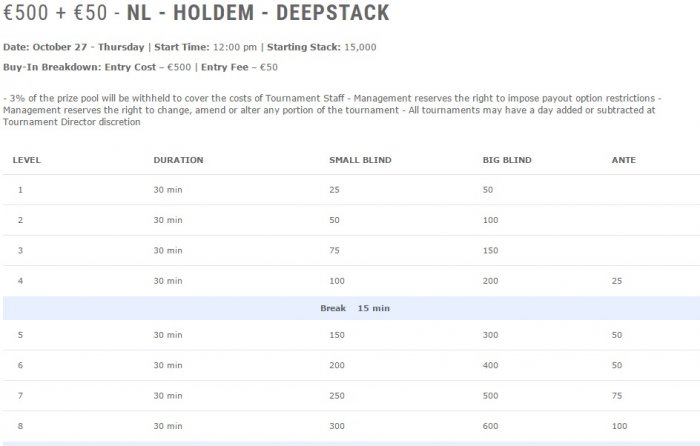Select the DURATION column header

pyautogui.click(x=178, y=160)
